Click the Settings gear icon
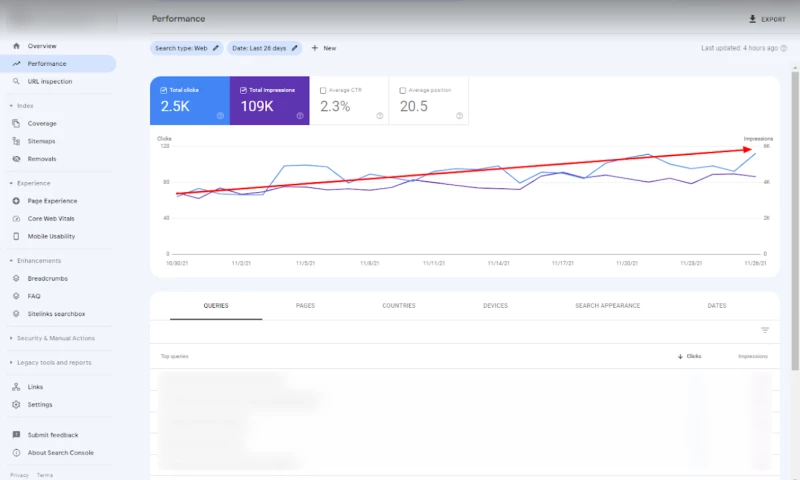This screenshot has width=800, height=480. pos(16,405)
